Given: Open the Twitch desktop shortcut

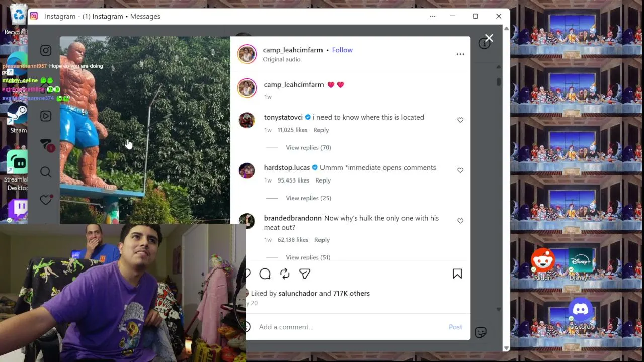Looking at the screenshot, I should [x=18, y=209].
